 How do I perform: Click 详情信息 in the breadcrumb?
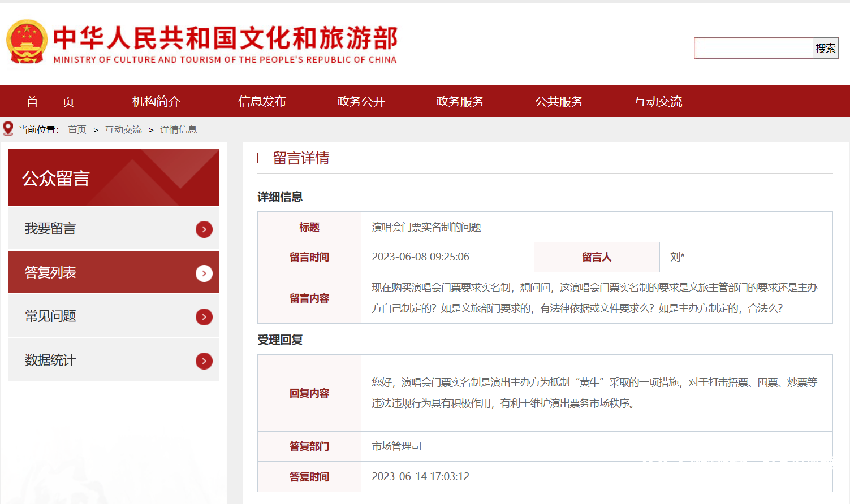(179, 130)
